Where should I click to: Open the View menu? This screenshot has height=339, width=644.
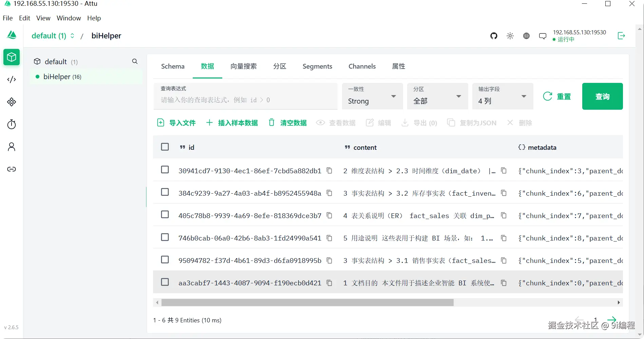(43, 18)
